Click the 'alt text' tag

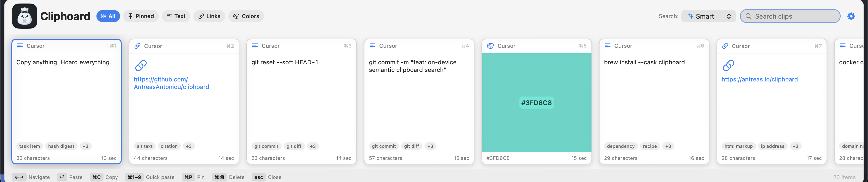tap(145, 146)
